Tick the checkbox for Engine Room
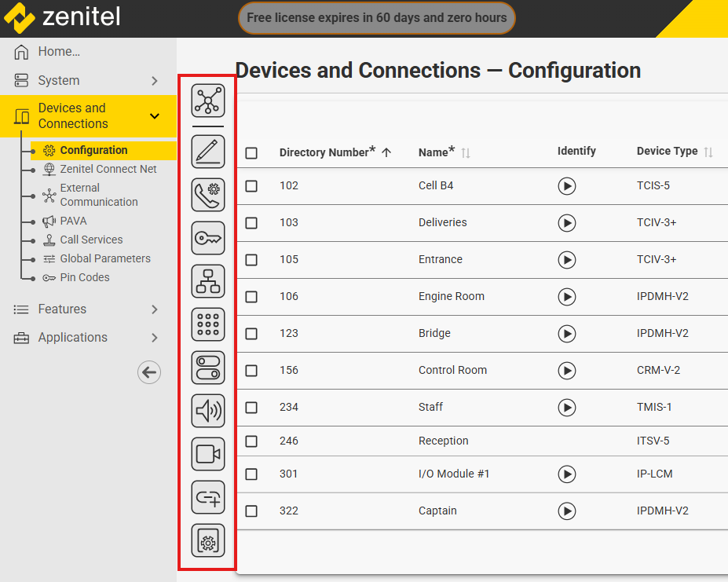 pos(251,297)
